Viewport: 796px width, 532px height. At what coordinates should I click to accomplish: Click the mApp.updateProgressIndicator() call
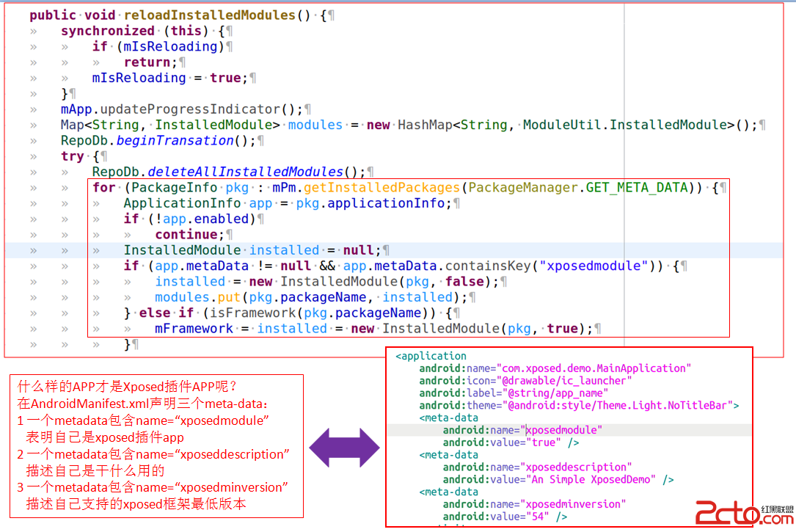182,109
